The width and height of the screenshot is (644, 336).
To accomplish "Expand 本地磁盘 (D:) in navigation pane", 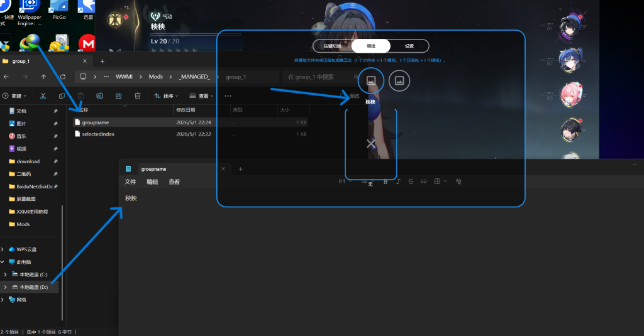I will click(x=5, y=287).
